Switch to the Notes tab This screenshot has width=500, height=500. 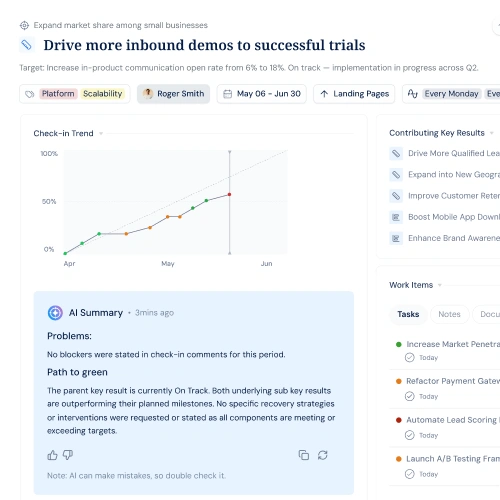449,314
